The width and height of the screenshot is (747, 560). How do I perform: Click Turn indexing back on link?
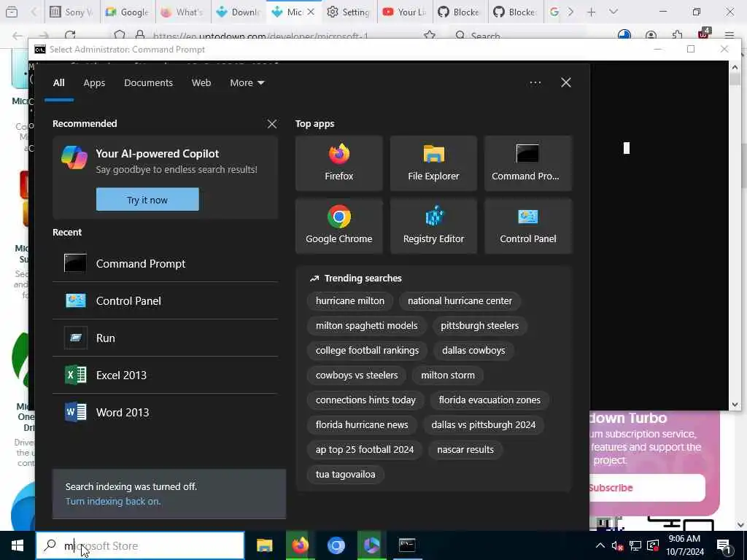click(113, 501)
